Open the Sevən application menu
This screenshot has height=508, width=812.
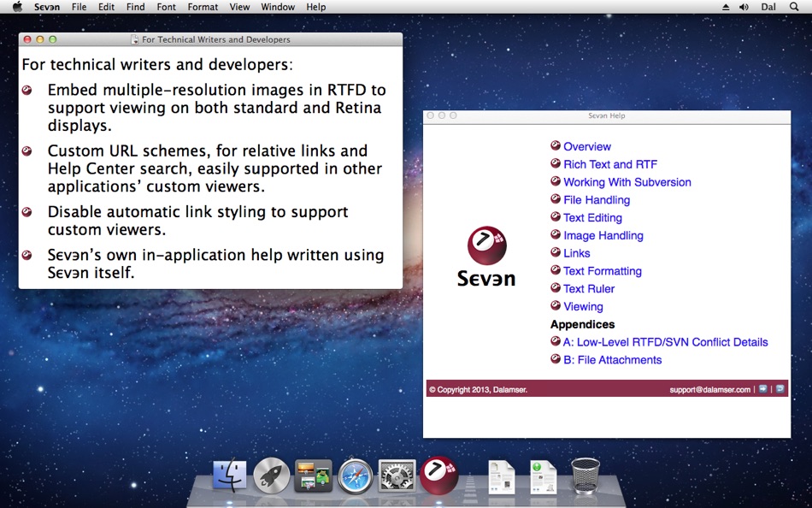tap(47, 7)
